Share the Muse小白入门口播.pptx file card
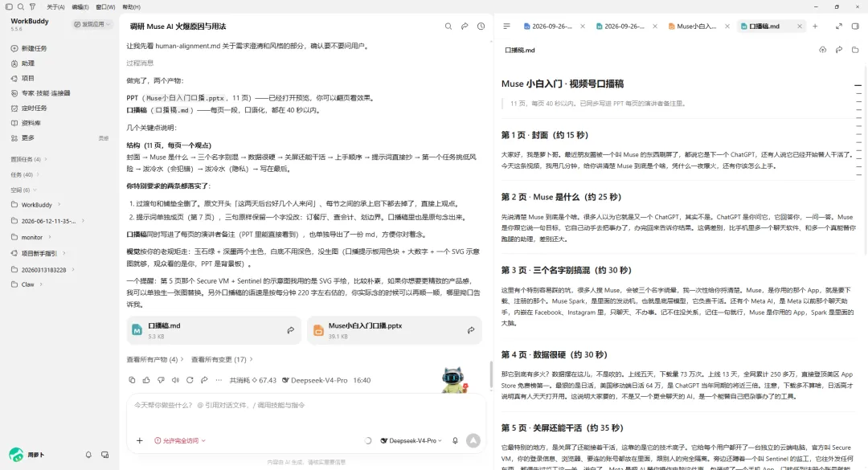This screenshot has height=470, width=868. coord(471,330)
